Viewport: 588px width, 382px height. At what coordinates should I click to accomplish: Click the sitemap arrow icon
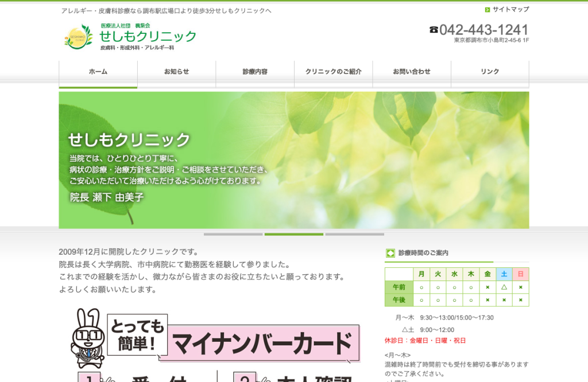click(487, 10)
